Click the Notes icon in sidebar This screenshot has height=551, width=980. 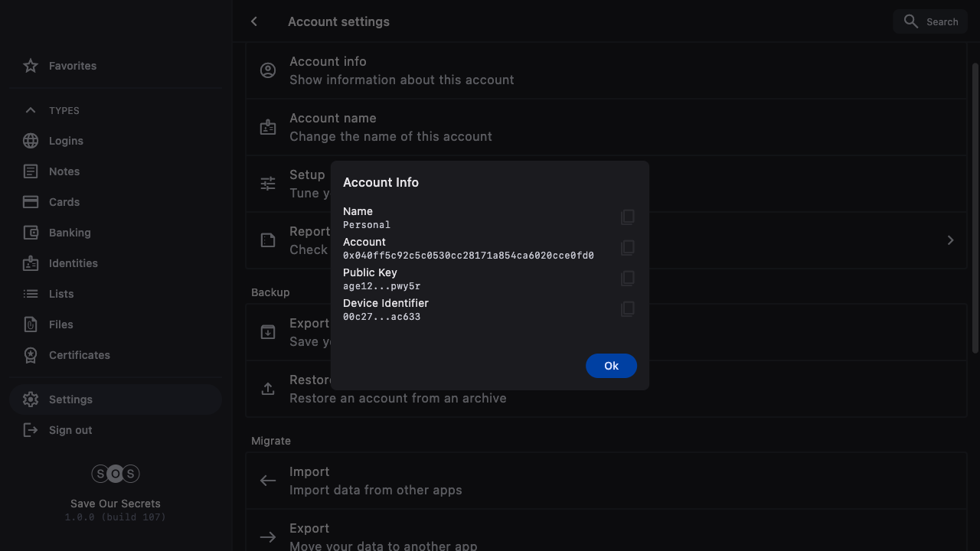31,171
